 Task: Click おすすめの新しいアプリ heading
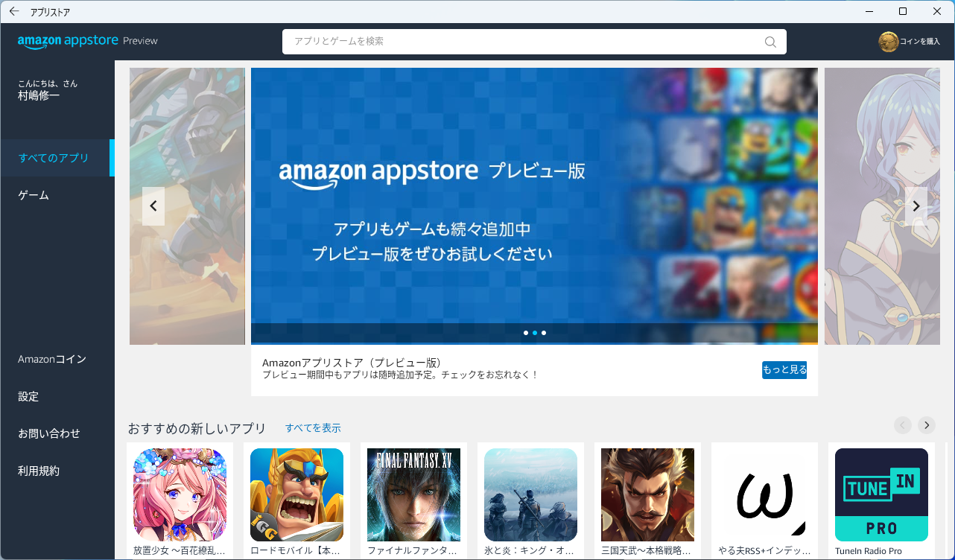pos(197,428)
